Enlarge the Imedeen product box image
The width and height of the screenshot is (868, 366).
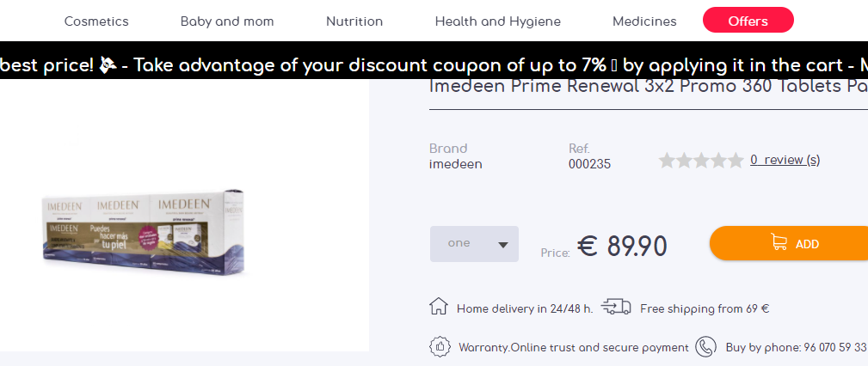[144, 232]
